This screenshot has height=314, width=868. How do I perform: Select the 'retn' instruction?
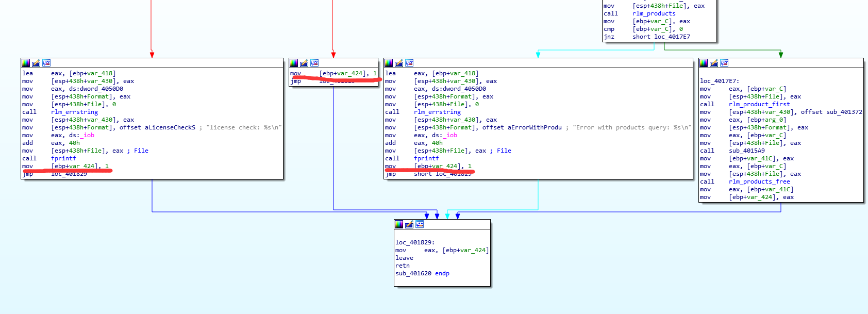tap(403, 266)
